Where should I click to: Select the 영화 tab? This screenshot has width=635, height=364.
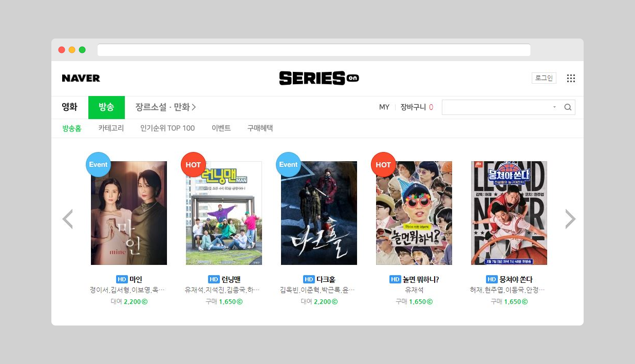tap(69, 107)
